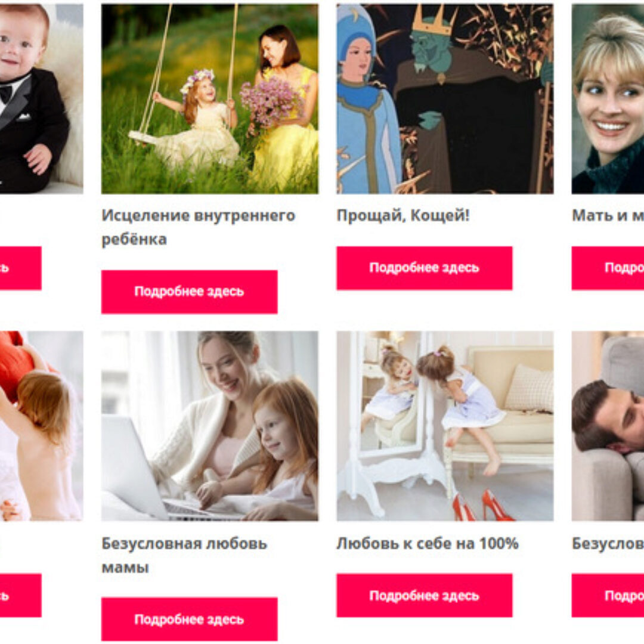Click 'Подробнее здесь' under 'Любовь к себе на 100%'
Screen dimensions: 644x644
(425, 595)
